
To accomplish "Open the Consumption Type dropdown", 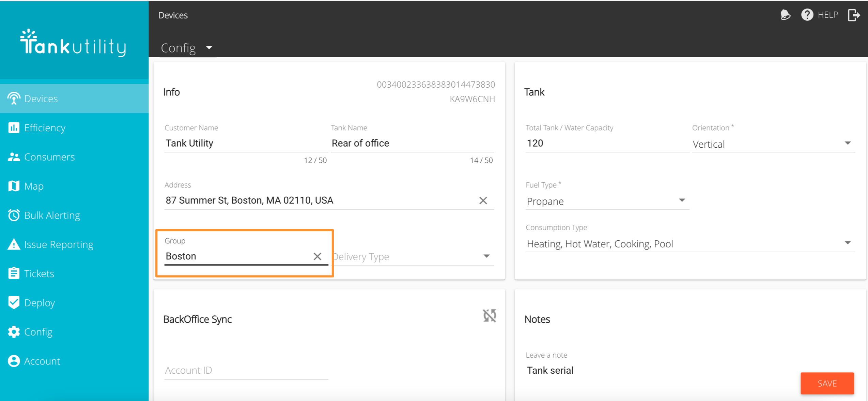I will 690,244.
